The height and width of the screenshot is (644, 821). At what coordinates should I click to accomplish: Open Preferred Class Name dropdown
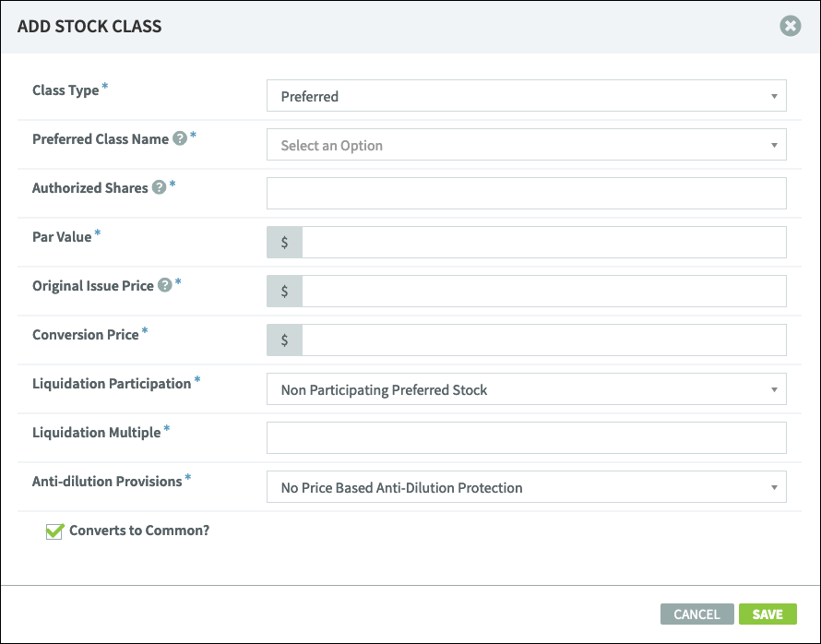tap(526, 145)
